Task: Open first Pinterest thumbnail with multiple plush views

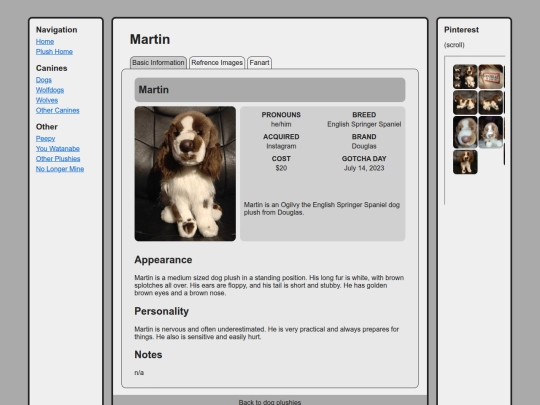Action: pyautogui.click(x=465, y=76)
